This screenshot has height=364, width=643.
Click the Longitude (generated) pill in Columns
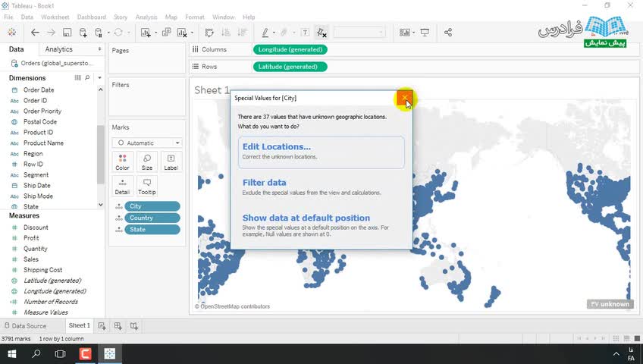pyautogui.click(x=290, y=49)
